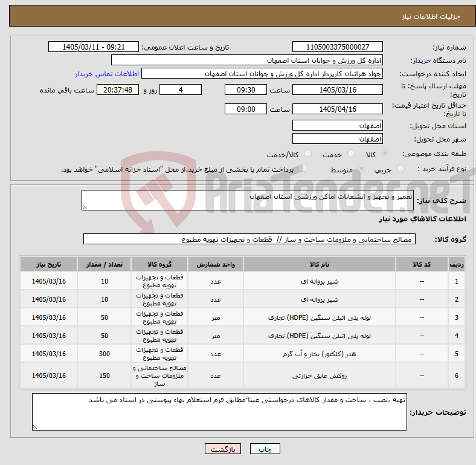This screenshot has width=476, height=465.
Task: Click the نام کالا column header
Action: point(320,264)
